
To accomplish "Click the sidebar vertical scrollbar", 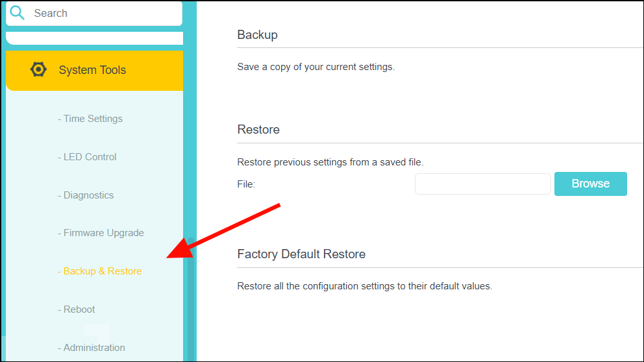I will click(x=191, y=300).
